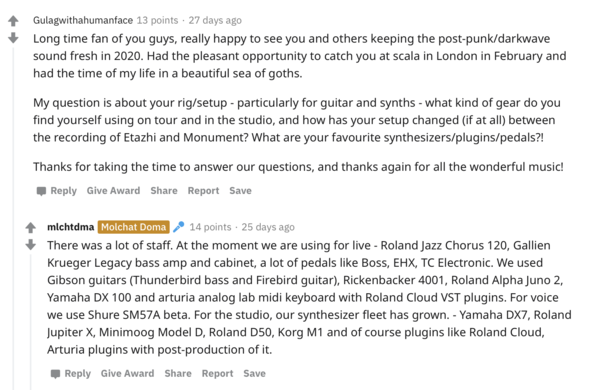Click the Molchat Doma flair badge

(134, 227)
